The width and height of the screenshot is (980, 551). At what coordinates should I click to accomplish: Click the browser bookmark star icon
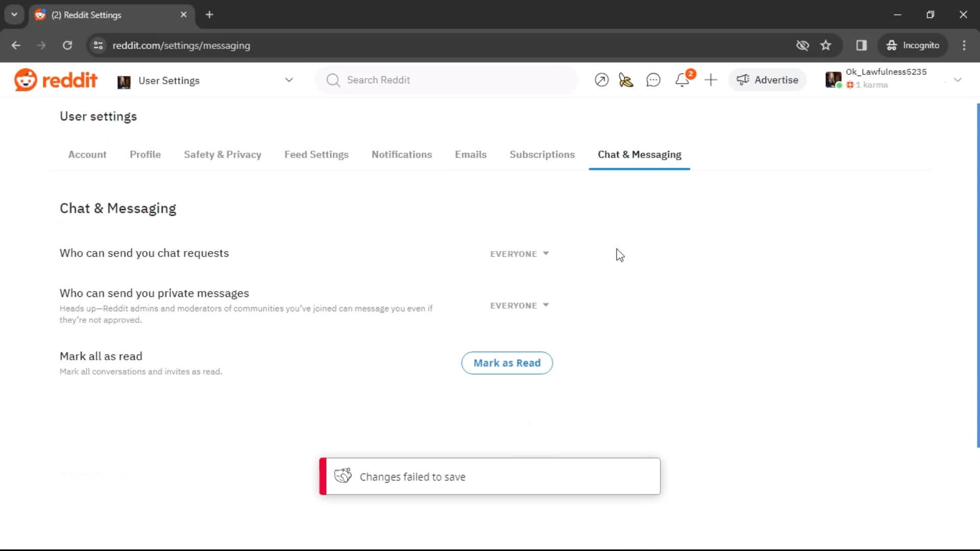coord(826,45)
